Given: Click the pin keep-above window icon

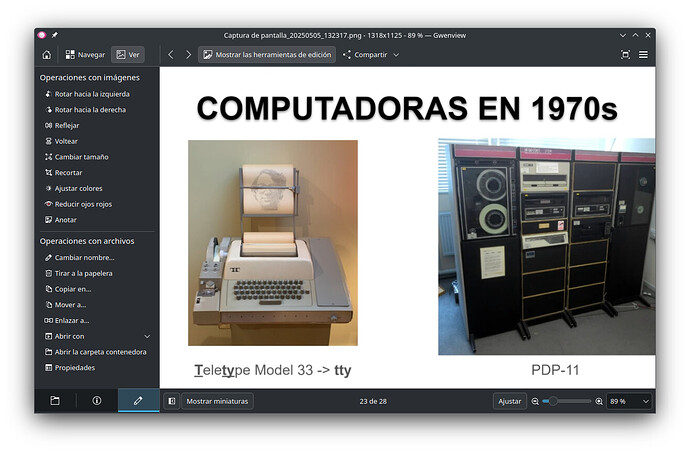Looking at the screenshot, I should [55, 35].
